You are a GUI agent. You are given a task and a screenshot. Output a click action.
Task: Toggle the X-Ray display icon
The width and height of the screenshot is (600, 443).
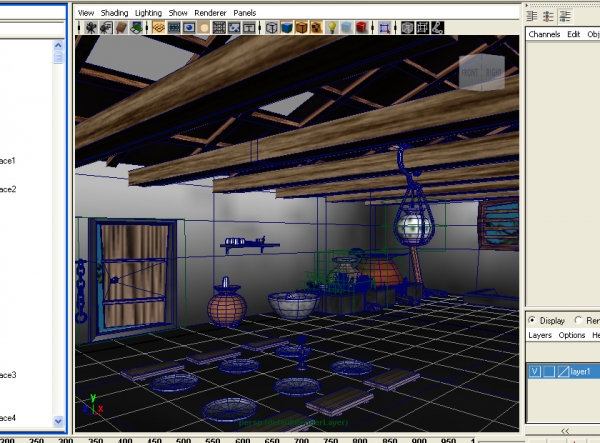408,28
